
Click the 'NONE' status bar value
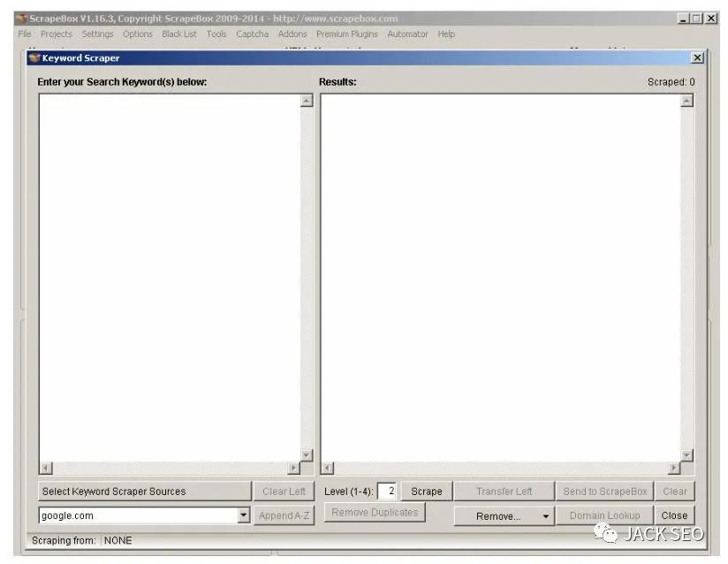[x=118, y=540]
